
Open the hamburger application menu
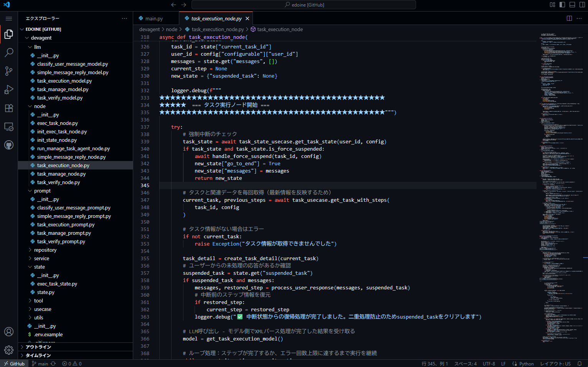[x=9, y=18]
